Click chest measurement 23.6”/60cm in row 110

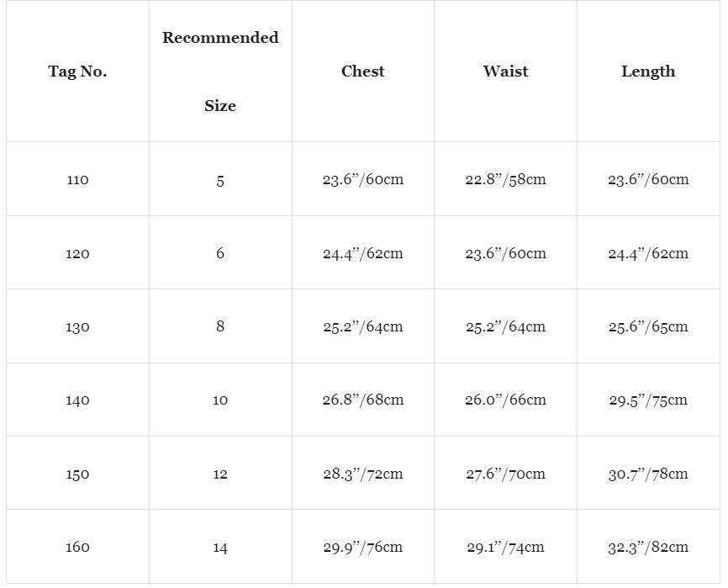pyautogui.click(x=362, y=179)
